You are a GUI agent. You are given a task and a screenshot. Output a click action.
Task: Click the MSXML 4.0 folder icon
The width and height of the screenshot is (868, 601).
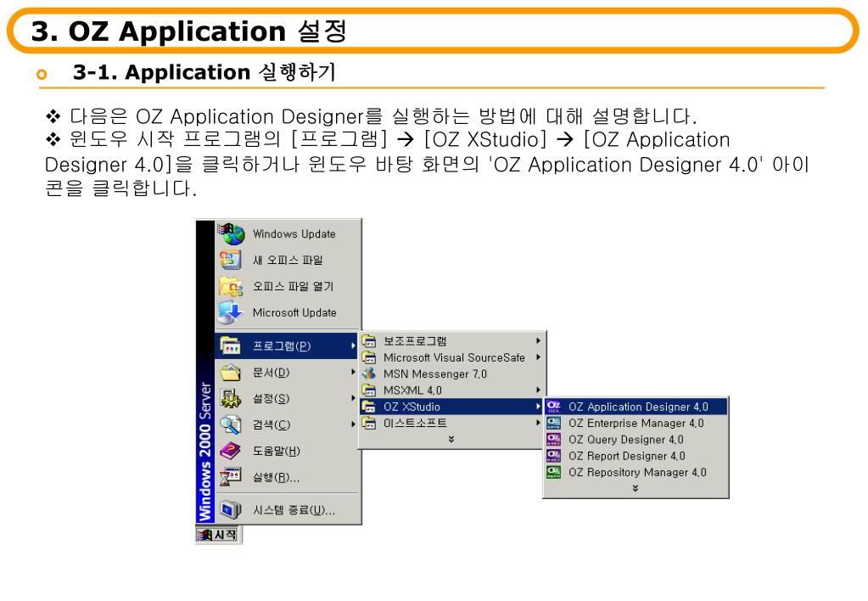coord(369,390)
